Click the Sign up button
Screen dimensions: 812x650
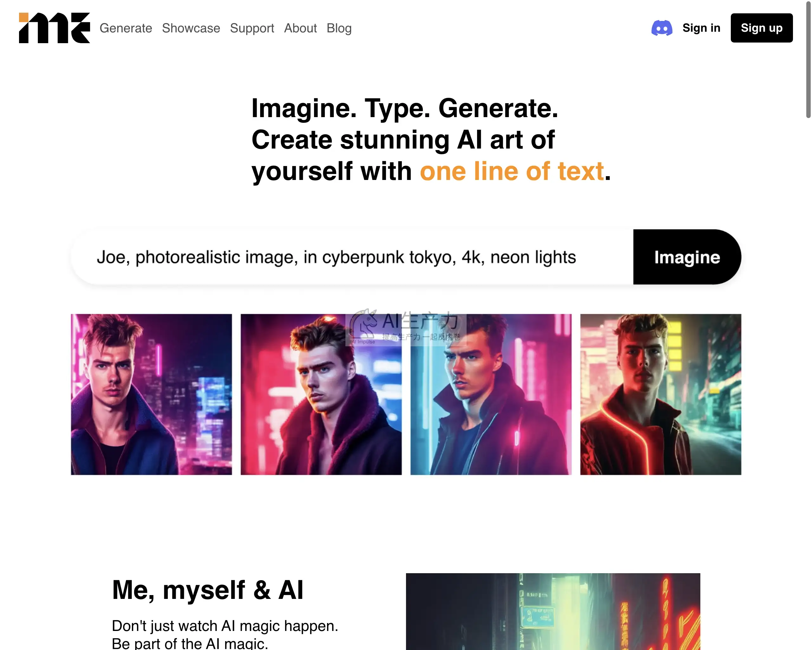tap(762, 28)
